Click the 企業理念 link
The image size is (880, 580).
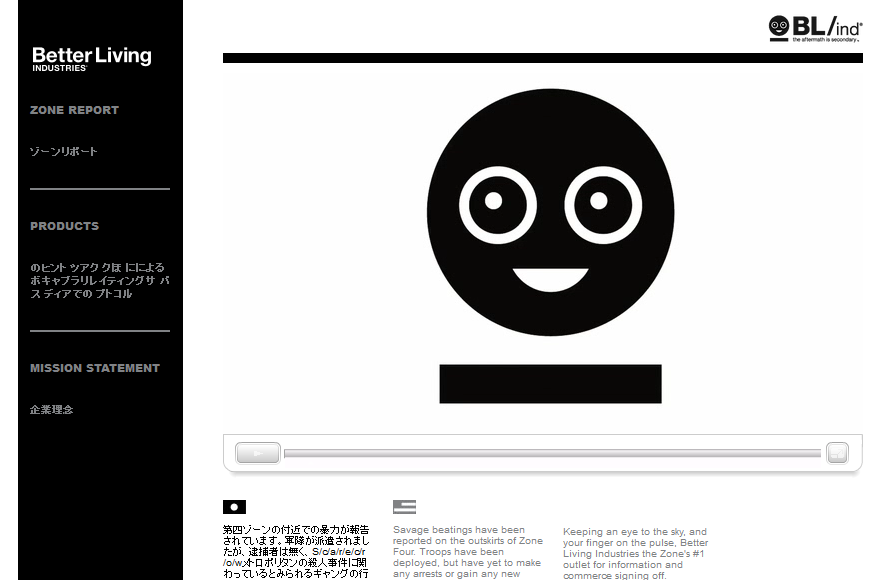(x=51, y=409)
